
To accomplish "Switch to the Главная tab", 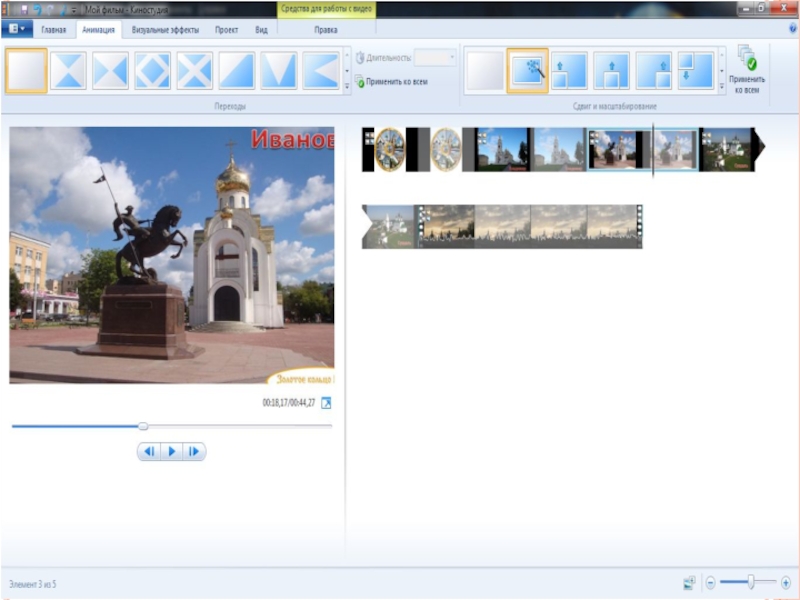I will [x=53, y=30].
